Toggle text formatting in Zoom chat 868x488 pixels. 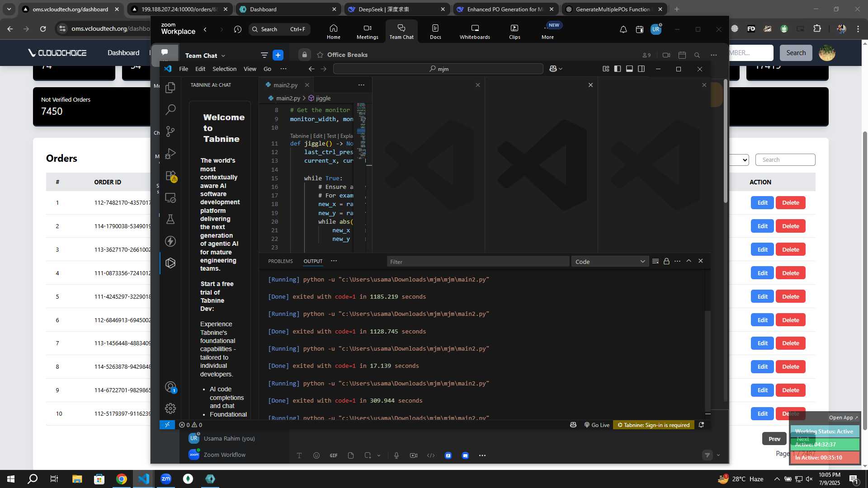[x=299, y=455]
